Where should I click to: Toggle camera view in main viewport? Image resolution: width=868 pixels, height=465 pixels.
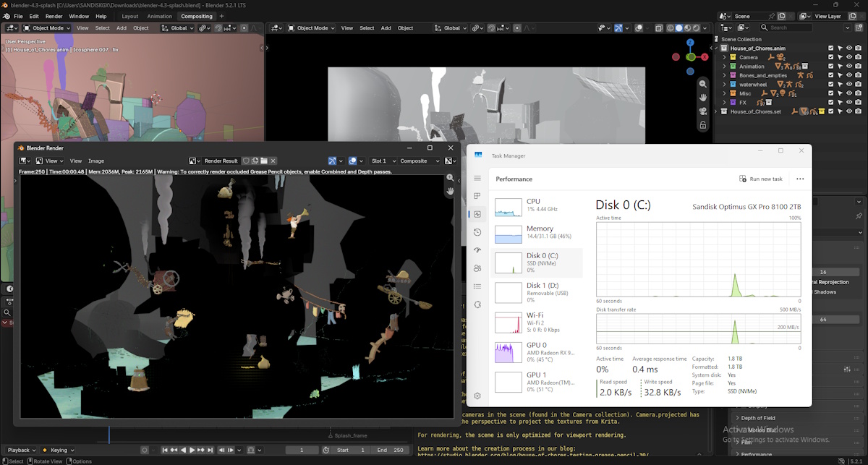tap(702, 111)
